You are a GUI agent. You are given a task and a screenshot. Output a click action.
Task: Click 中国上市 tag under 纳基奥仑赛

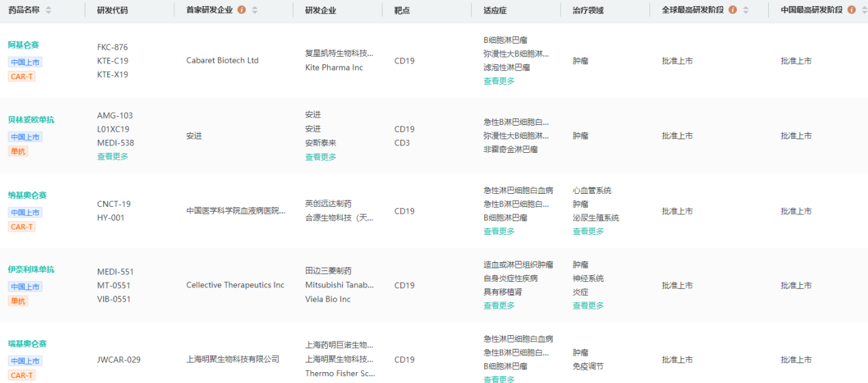[x=25, y=212]
